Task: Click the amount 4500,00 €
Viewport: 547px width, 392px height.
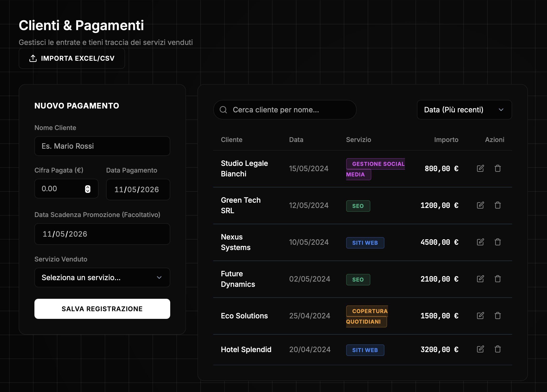Action: click(x=439, y=242)
